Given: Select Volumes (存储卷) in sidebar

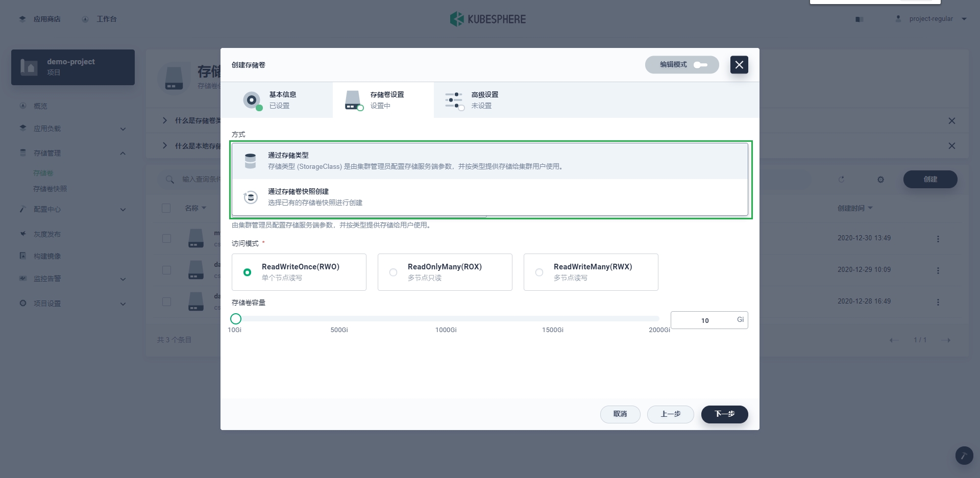Looking at the screenshot, I should tap(43, 173).
